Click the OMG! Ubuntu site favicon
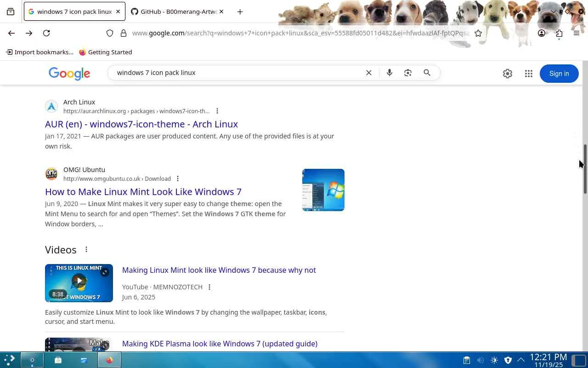This screenshot has height=368, width=588. point(51,174)
